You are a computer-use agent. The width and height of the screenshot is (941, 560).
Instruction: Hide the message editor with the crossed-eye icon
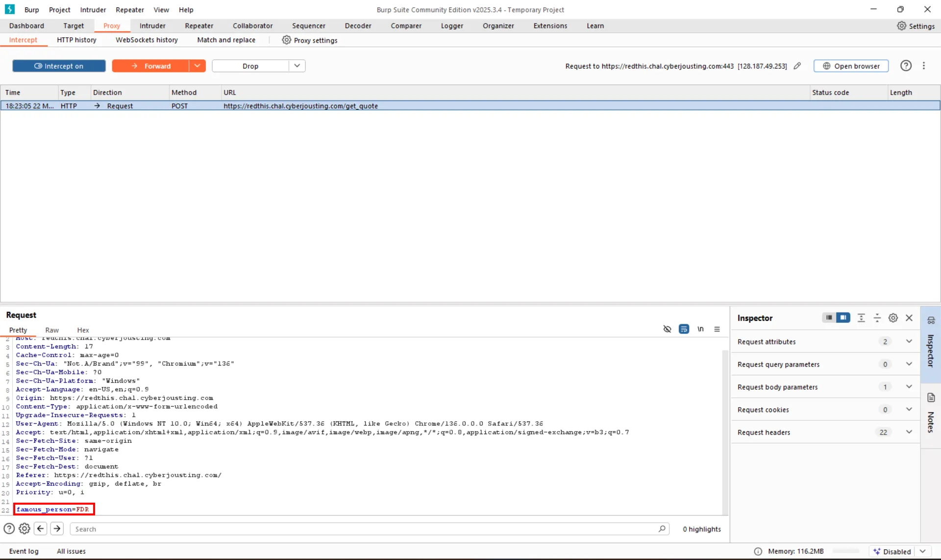tap(667, 329)
